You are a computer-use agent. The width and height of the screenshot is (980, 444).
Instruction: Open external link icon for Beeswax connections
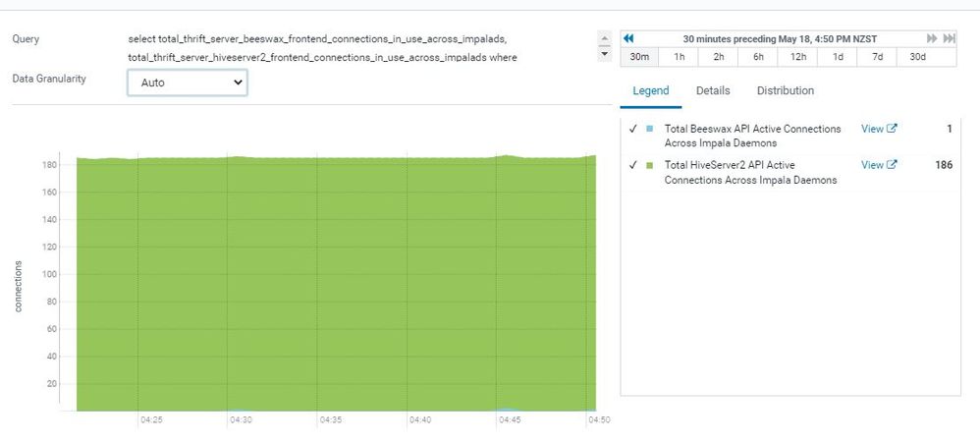coord(892,129)
